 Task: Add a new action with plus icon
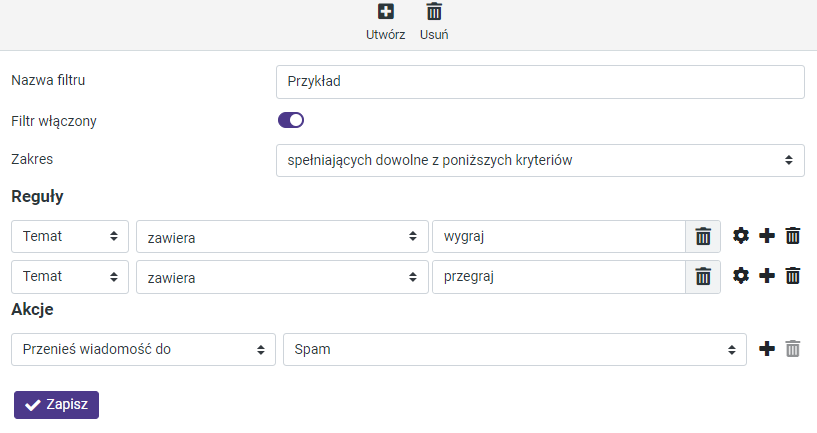[x=767, y=349]
